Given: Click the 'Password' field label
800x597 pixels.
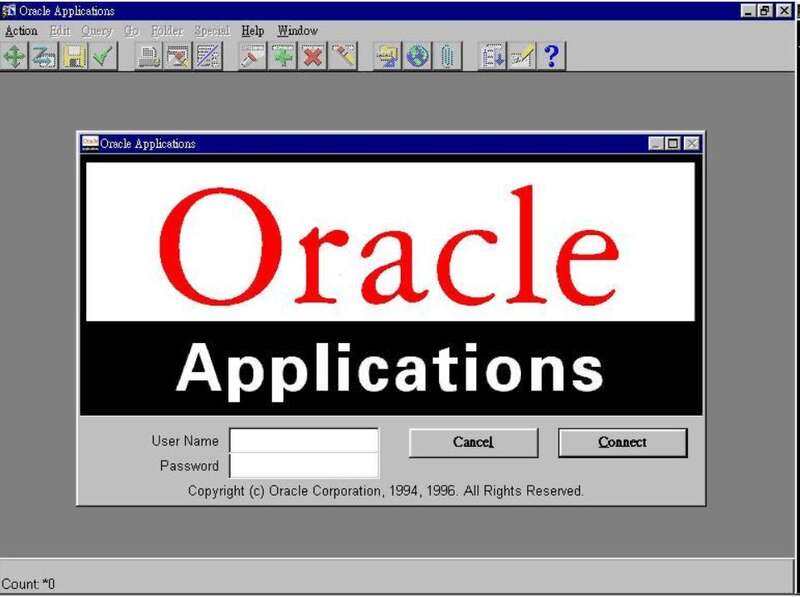Looking at the screenshot, I should click(189, 466).
